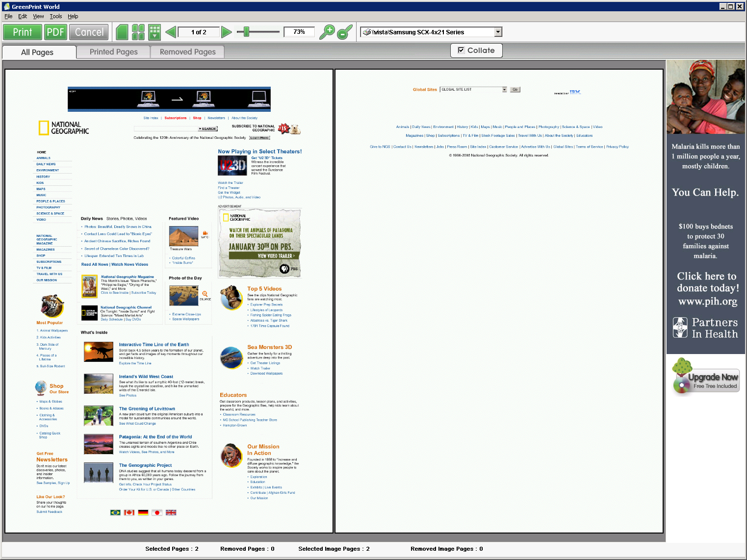Click the U2 3D movie thumbnail

232,166
